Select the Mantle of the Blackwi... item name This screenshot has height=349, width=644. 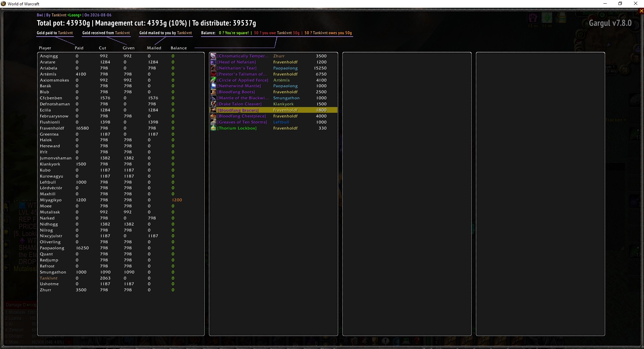click(243, 98)
